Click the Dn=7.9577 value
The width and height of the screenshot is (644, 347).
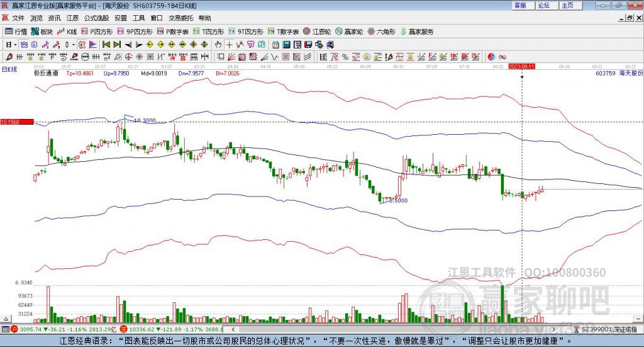tap(191, 73)
